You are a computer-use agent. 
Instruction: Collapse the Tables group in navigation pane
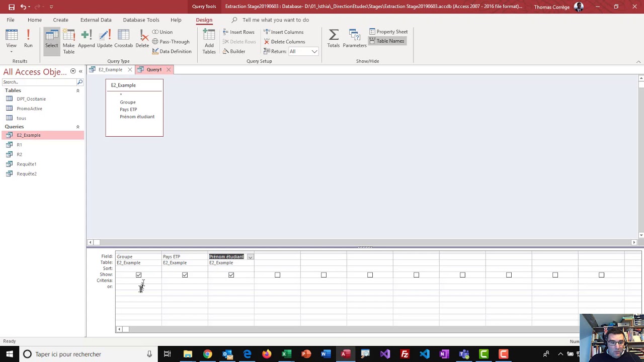pos(77,90)
